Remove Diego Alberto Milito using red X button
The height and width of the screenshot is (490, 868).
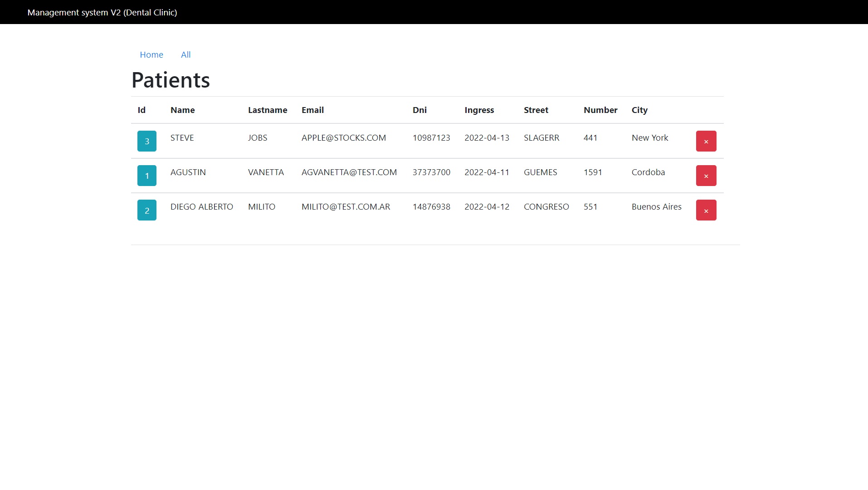(706, 210)
